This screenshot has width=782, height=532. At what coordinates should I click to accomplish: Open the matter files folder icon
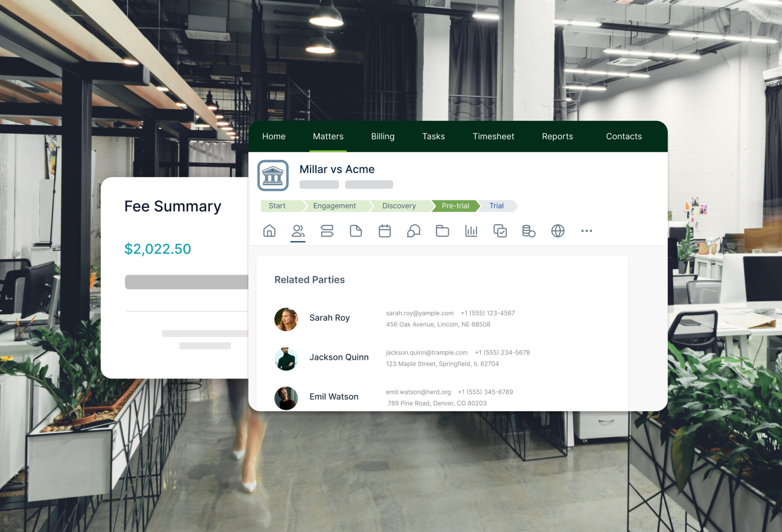442,231
